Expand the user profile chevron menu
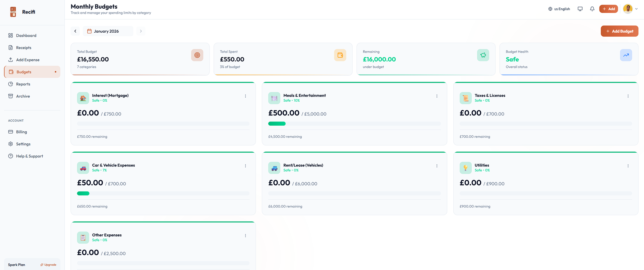Image resolution: width=644 pixels, height=270 pixels. pos(636,9)
